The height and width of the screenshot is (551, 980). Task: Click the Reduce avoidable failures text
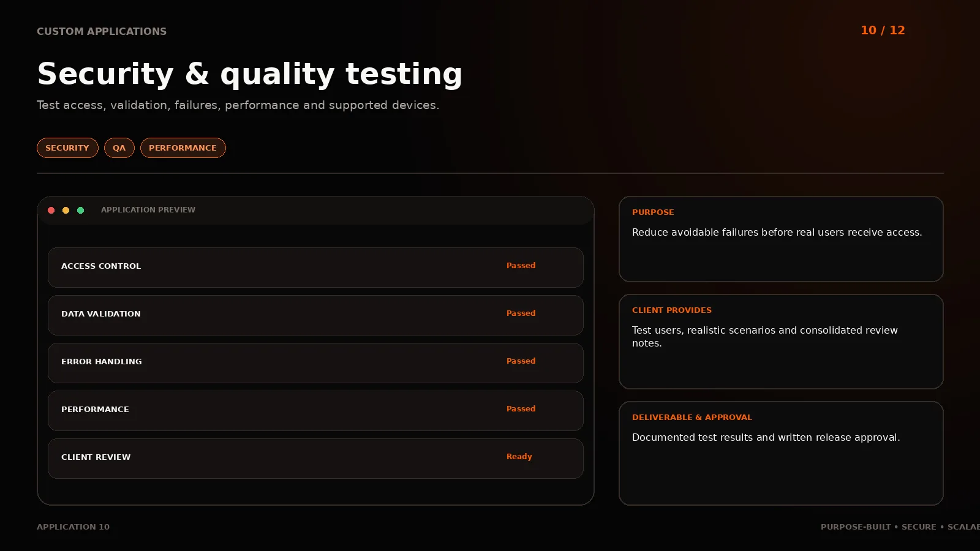point(777,232)
